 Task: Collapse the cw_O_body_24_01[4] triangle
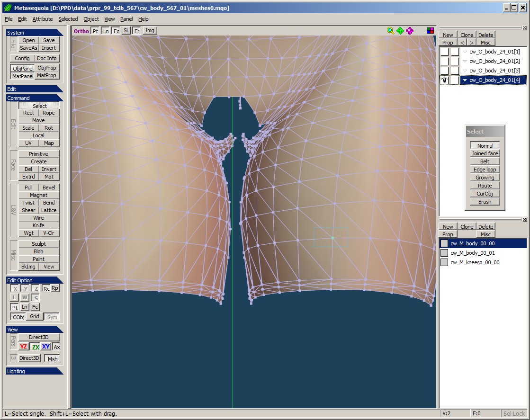465,80
